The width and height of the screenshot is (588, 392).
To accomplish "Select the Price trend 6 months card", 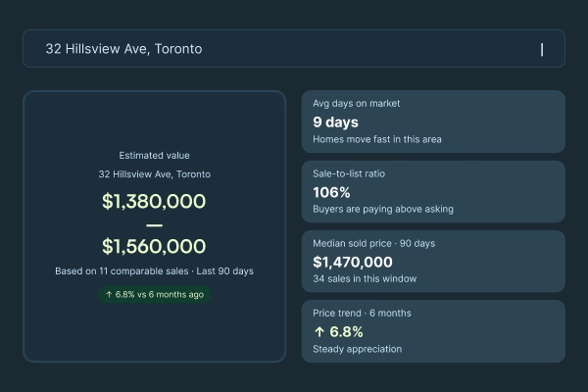I will point(433,331).
